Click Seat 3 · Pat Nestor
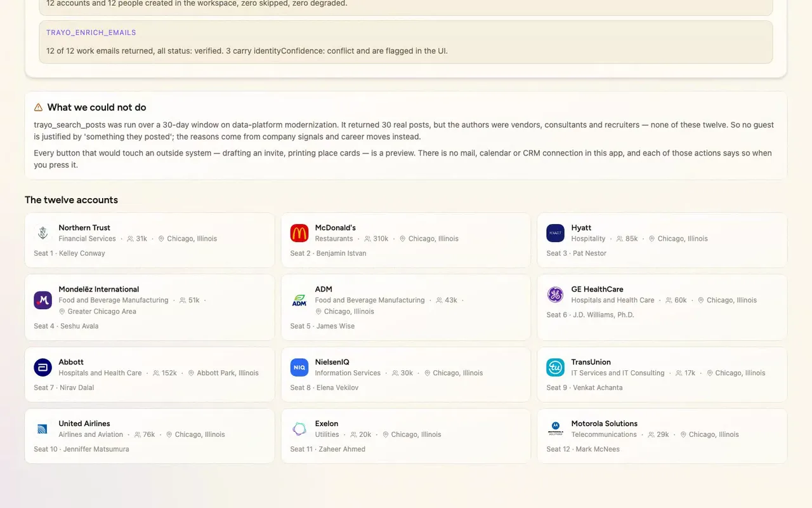The height and width of the screenshot is (508, 812). click(576, 253)
